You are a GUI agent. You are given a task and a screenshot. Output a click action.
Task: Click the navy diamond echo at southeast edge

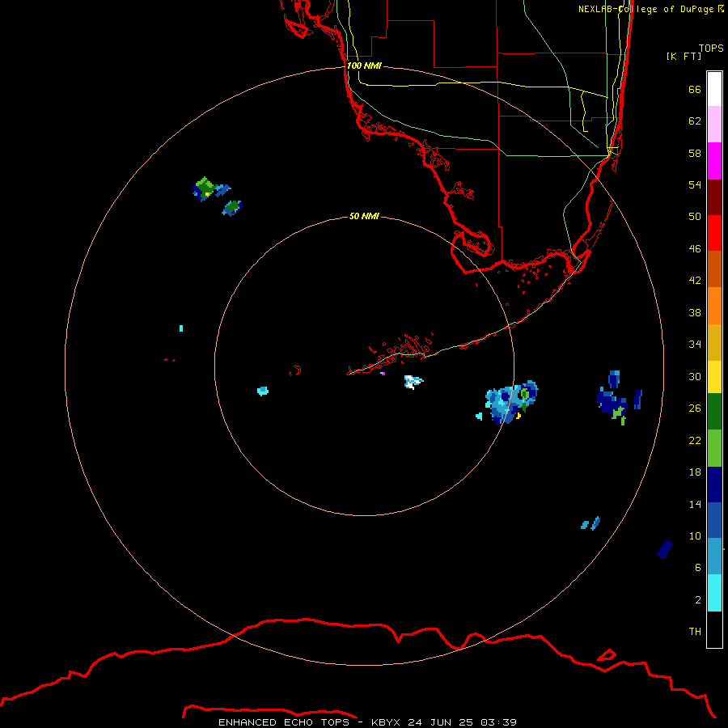665,550
